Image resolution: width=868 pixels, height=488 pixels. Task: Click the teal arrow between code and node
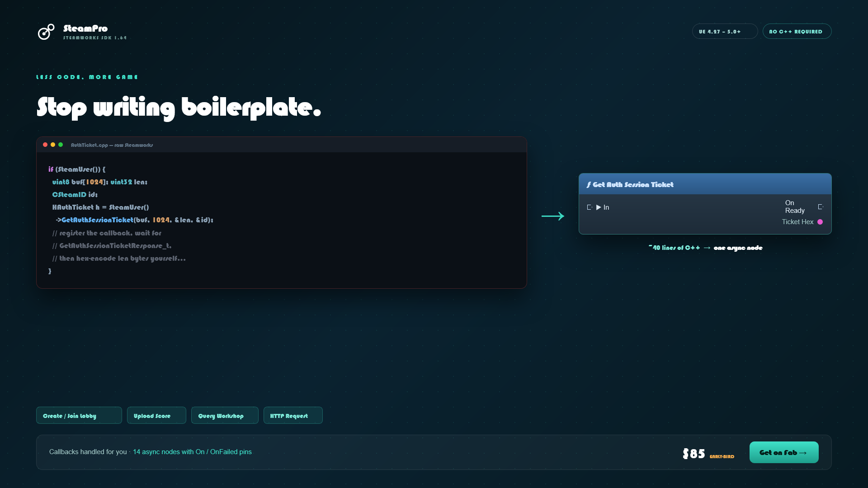[553, 216]
